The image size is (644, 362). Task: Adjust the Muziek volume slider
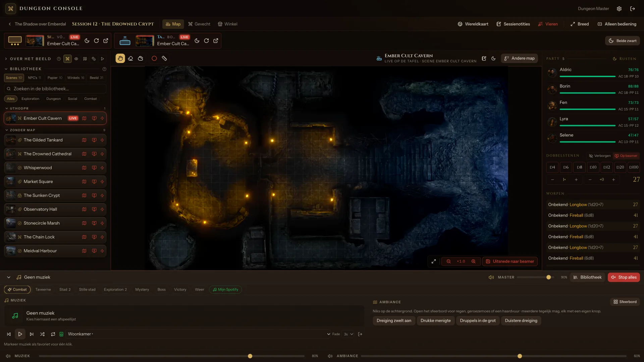point(172,356)
